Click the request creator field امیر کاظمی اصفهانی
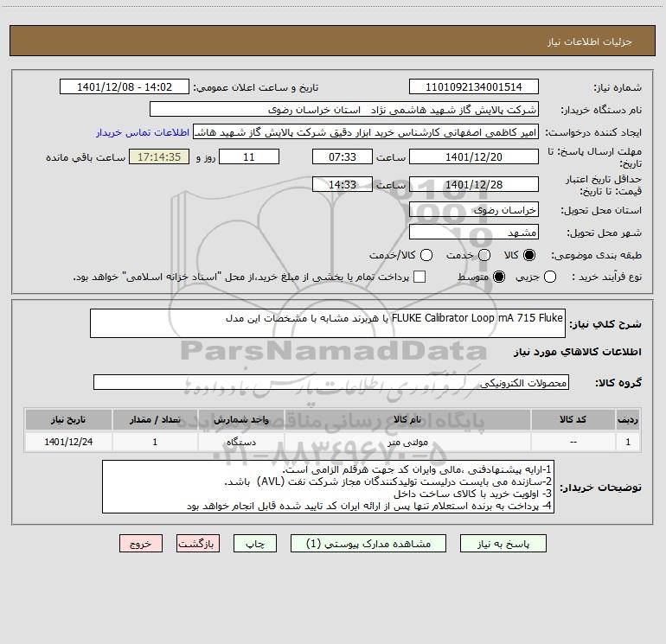 [x=366, y=132]
